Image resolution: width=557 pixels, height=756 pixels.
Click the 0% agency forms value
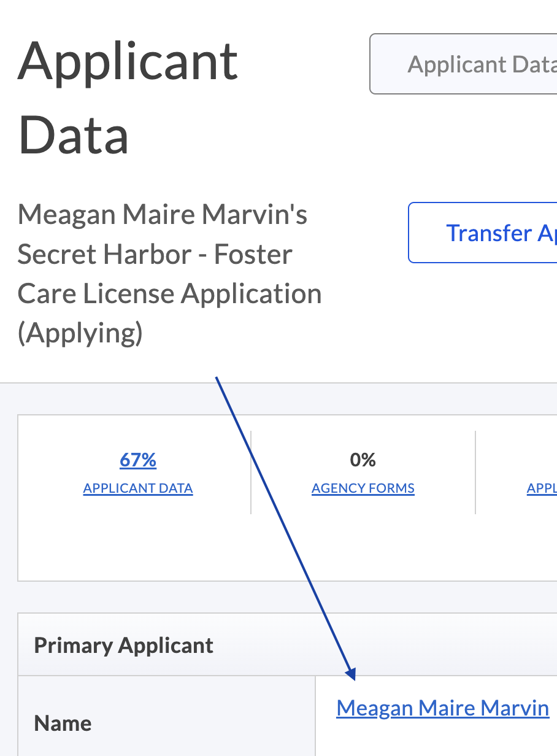(x=363, y=460)
